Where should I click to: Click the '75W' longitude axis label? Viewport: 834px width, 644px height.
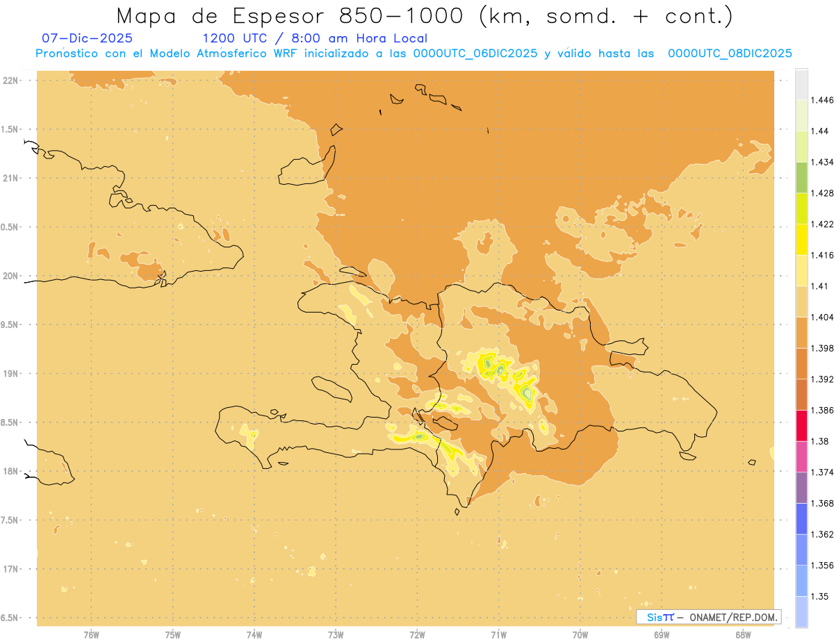click(x=173, y=635)
